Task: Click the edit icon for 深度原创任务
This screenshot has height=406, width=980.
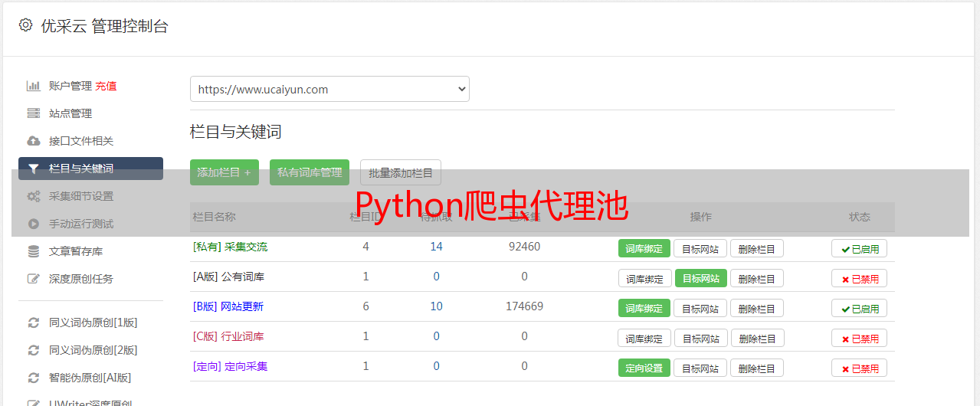Action: click(x=33, y=279)
